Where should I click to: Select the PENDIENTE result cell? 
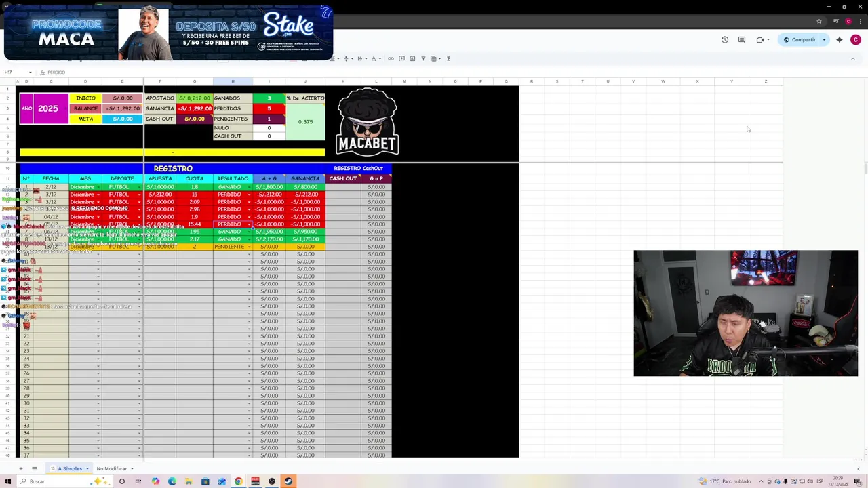[x=233, y=247]
